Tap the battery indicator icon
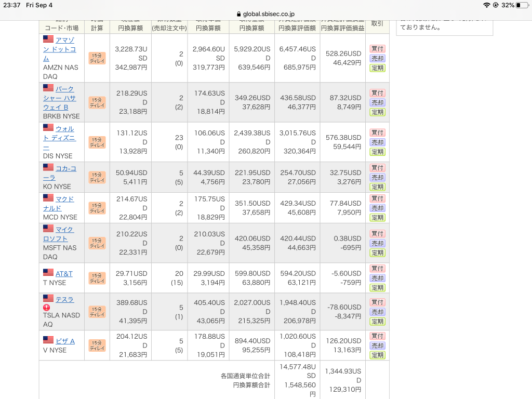This screenshot has height=399, width=532. (522, 5)
